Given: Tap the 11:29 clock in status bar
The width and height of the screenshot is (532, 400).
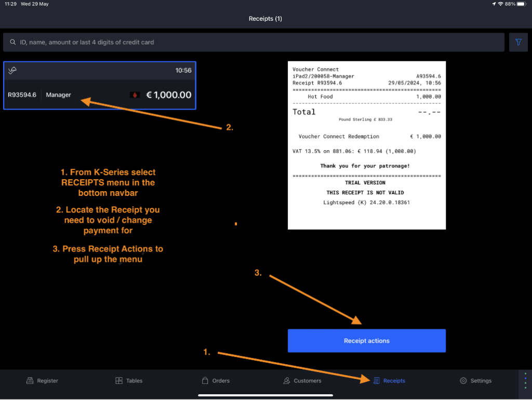Looking at the screenshot, I should (10, 4).
